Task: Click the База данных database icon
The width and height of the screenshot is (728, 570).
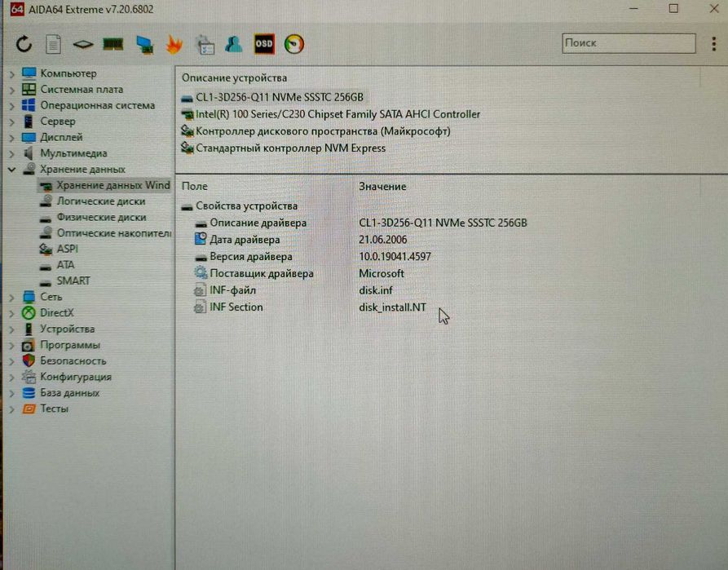Action: (29, 393)
